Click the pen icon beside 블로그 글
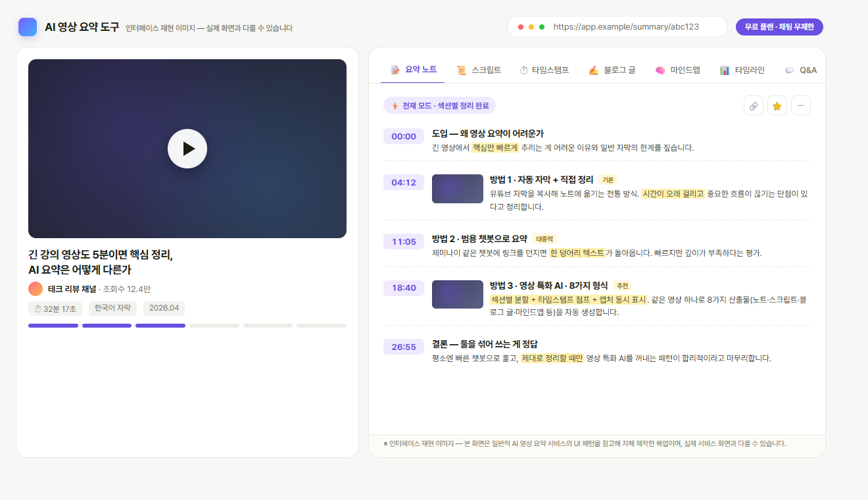This screenshot has height=500, width=868. pyautogui.click(x=592, y=68)
